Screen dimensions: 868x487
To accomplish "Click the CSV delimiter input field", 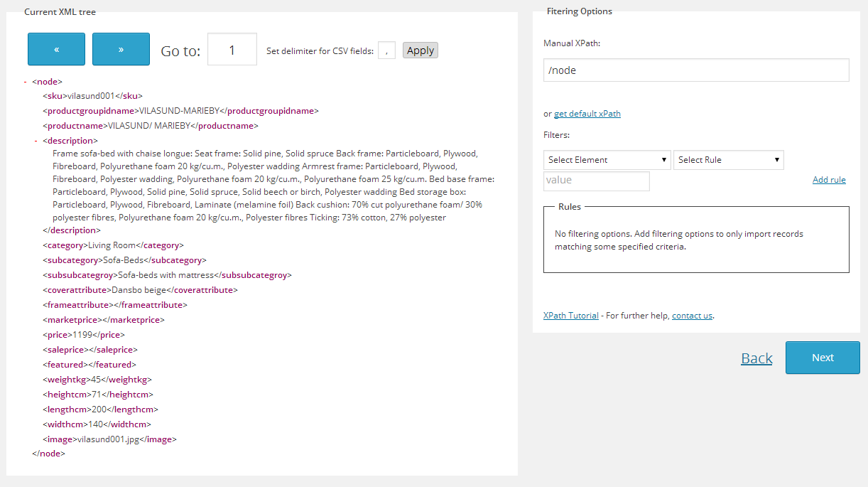I will coord(386,50).
